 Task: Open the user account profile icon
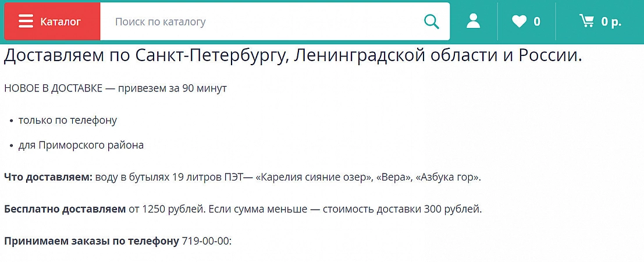click(474, 22)
